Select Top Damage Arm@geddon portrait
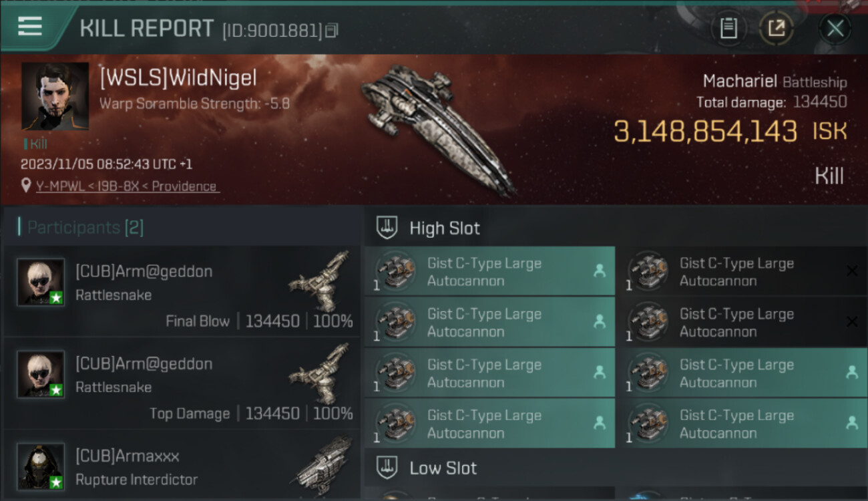Image resolution: width=868 pixels, height=501 pixels. (41, 374)
